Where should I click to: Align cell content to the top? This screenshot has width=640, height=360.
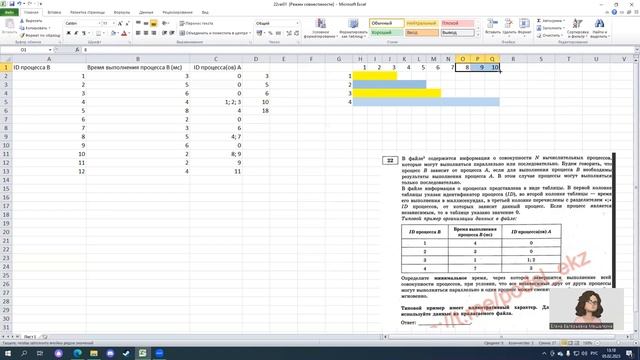tap(138, 23)
